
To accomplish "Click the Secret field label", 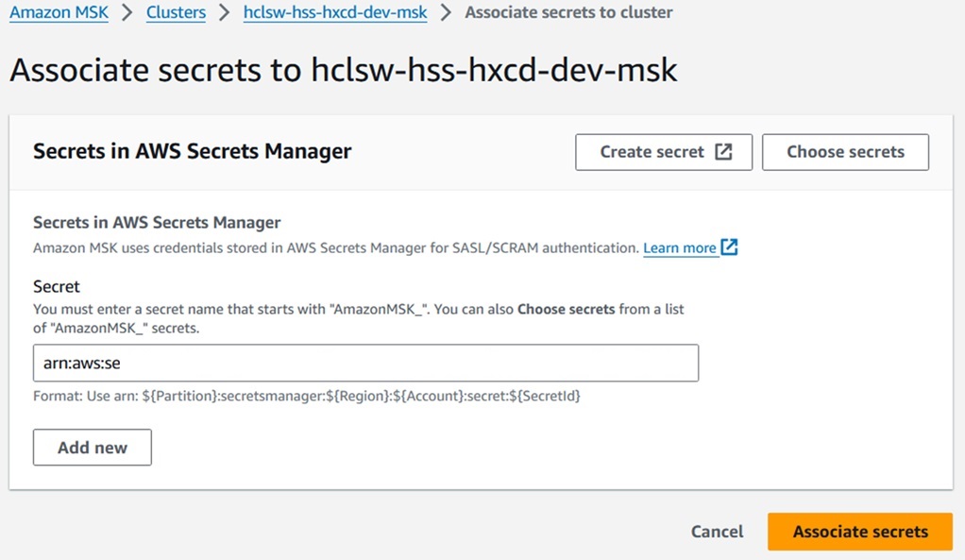I will tap(57, 286).
